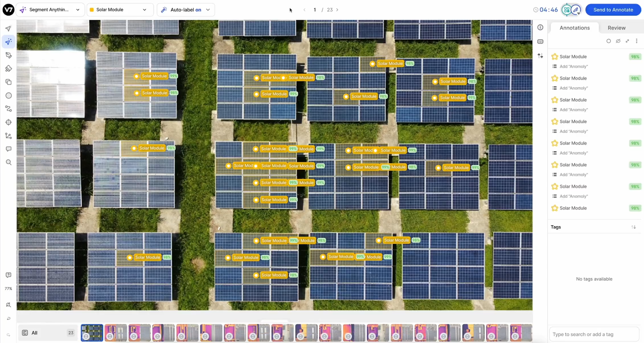Image resolution: width=644 pixels, height=343 pixels.
Task: Activate the Zoom magnifier tool
Action: coord(8,162)
